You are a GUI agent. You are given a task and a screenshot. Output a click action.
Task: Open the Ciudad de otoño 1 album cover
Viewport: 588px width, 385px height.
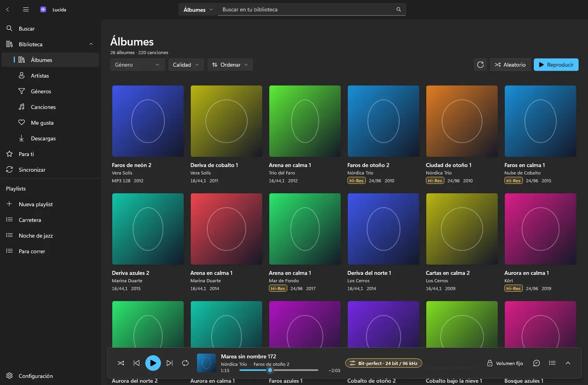click(462, 121)
